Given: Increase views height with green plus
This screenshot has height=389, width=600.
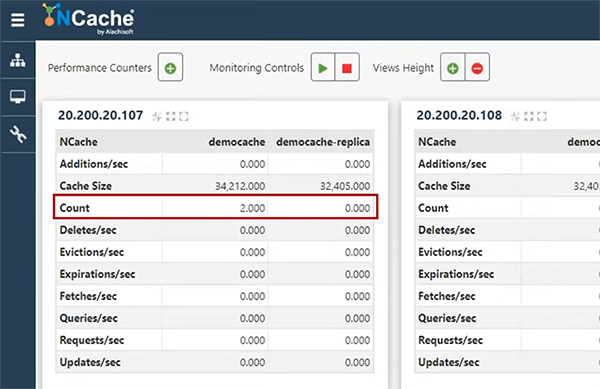Looking at the screenshot, I should coord(453,68).
